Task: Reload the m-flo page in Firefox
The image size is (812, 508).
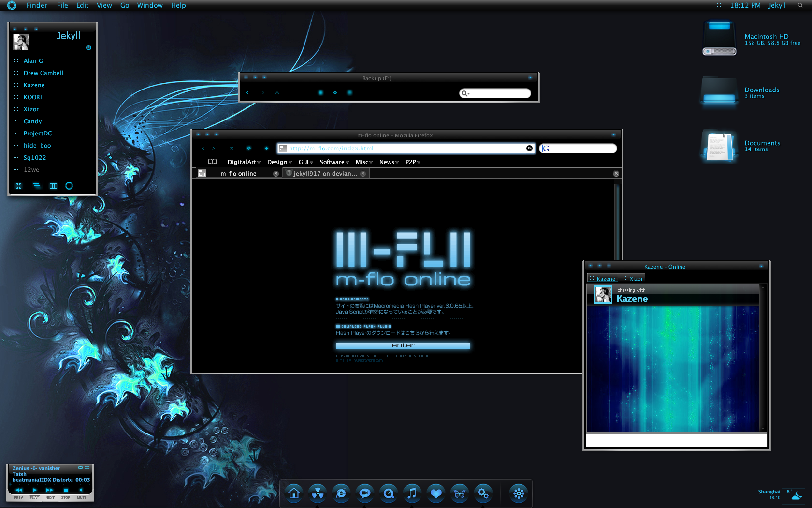Action: click(x=249, y=149)
